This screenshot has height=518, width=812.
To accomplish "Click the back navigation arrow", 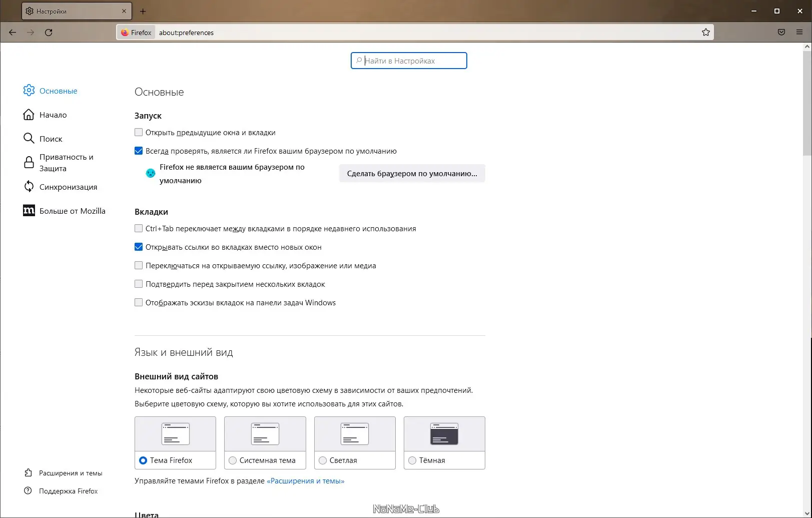I will 13,33.
